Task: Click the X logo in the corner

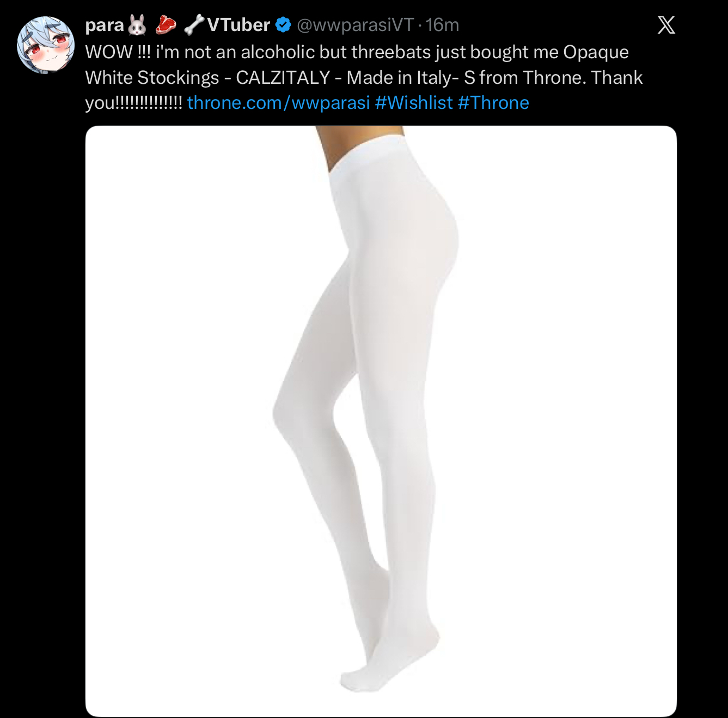Action: click(x=666, y=25)
